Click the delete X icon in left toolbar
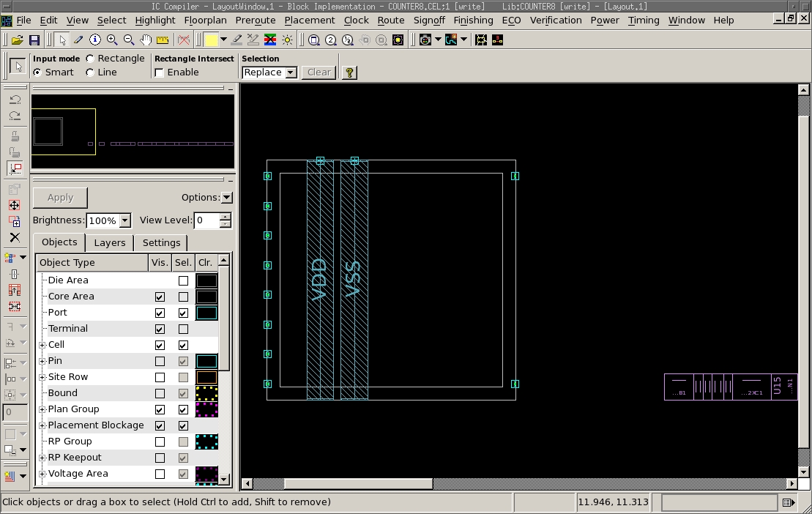The width and height of the screenshot is (812, 514). coord(14,237)
